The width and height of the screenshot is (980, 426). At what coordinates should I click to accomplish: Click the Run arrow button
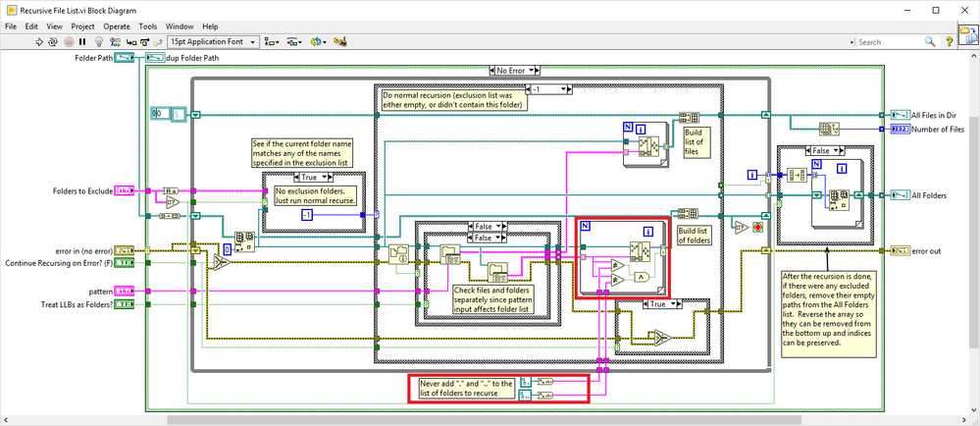pyautogui.click(x=38, y=42)
